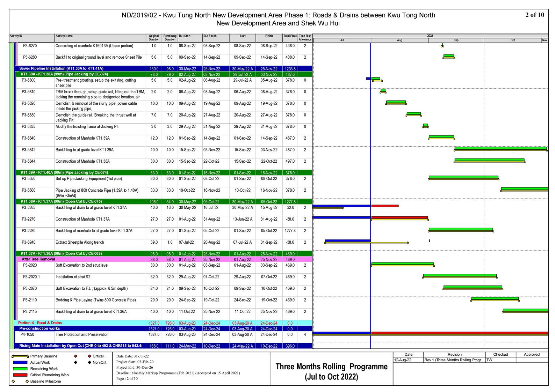The width and height of the screenshot is (555, 392).
Task: Click the Portion 4 - Road & Drains band
Action: coord(163,323)
